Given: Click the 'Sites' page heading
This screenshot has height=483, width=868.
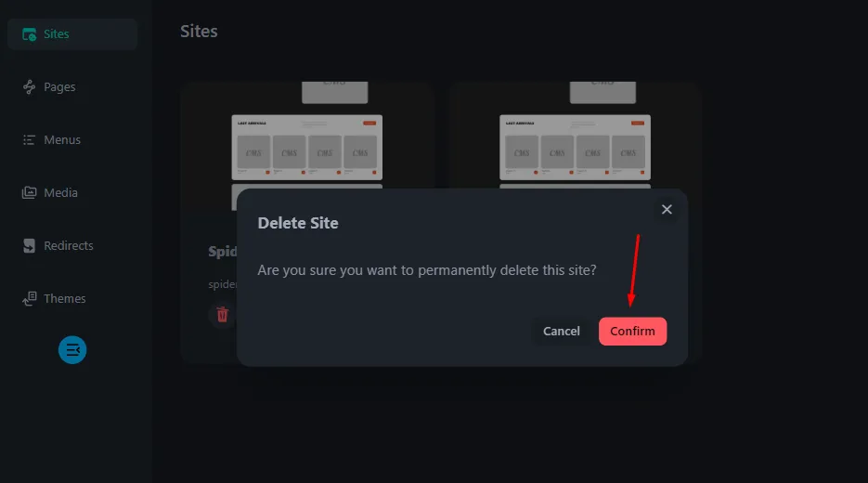Looking at the screenshot, I should coord(199,32).
